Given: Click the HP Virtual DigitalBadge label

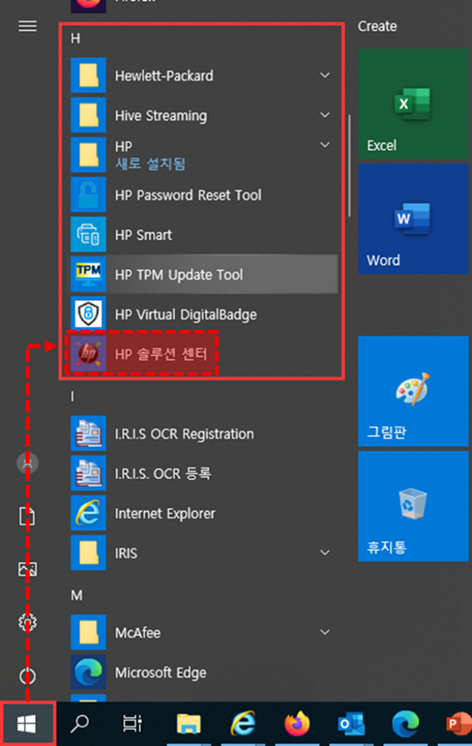Looking at the screenshot, I should point(186,314).
